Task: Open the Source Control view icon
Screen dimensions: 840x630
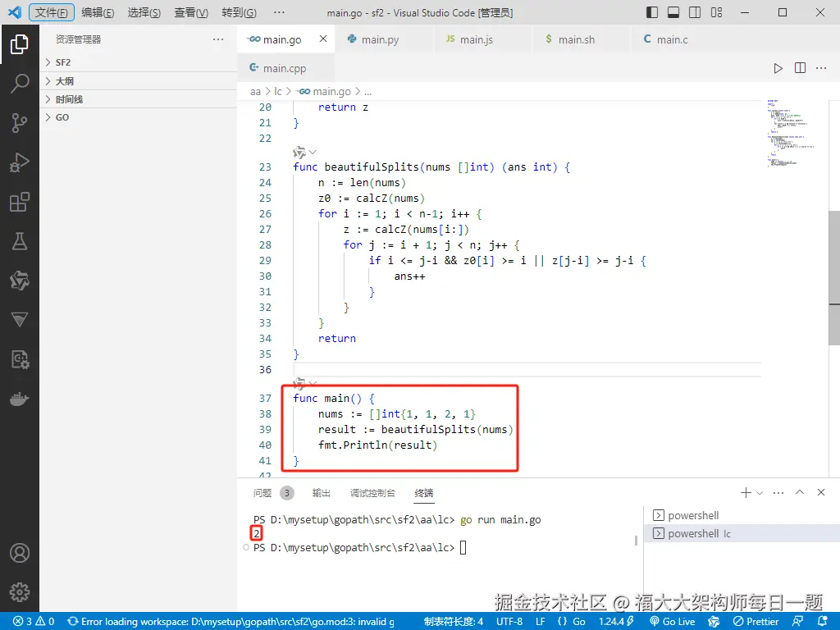Action: (x=20, y=123)
